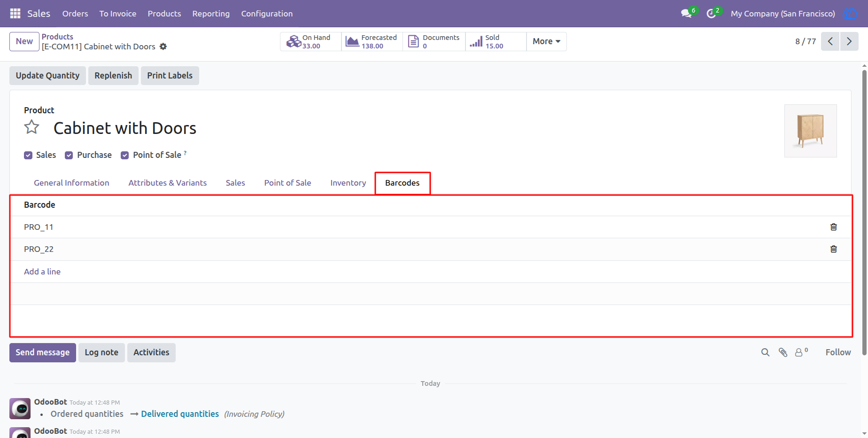868x438 pixels.
Task: Click the Update Quantity button
Action: (47, 76)
